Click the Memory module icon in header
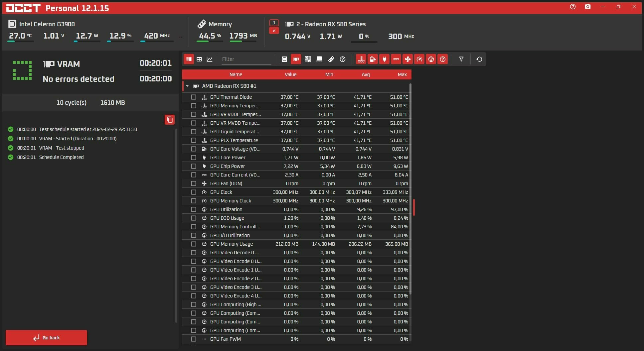 (202, 24)
